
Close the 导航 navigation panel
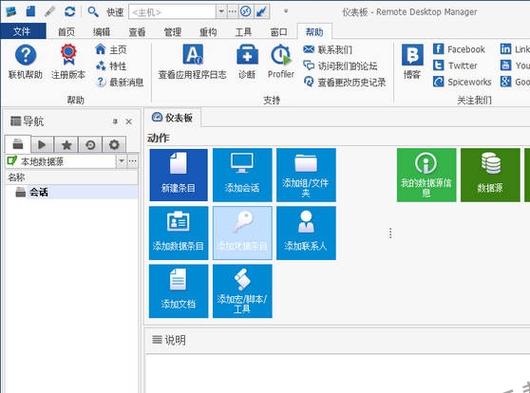(129, 121)
